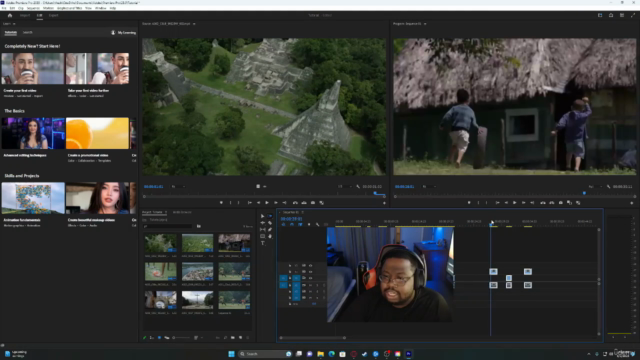Screen dimensions: 640x360
Task: Open Program Sequence 01 panel menu
Action: [425, 24]
